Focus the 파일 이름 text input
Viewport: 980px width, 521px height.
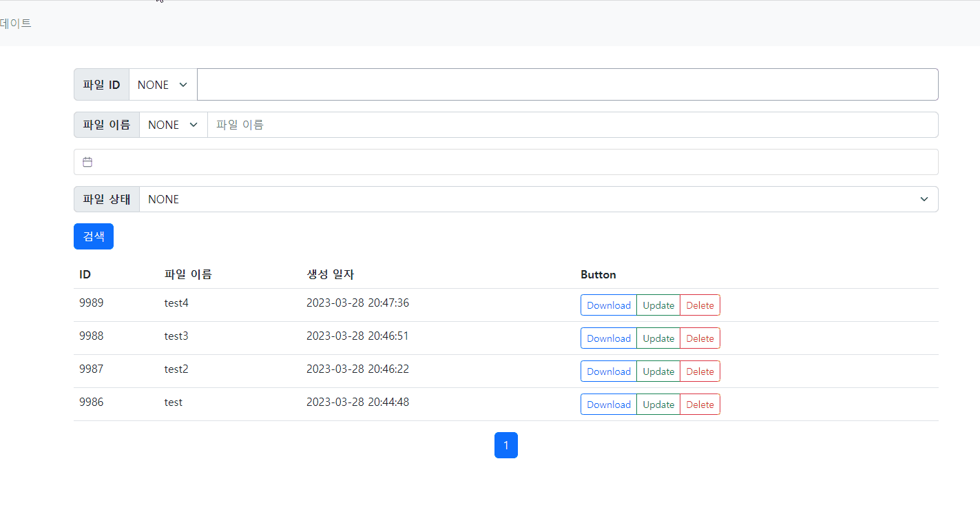(572, 125)
